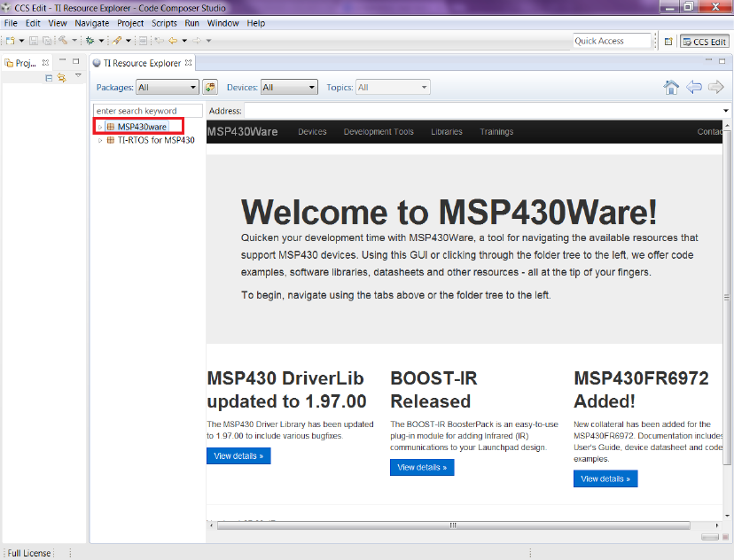Open Development Tools in the page navbar
Viewport: 734px width, 560px height.
tap(379, 132)
